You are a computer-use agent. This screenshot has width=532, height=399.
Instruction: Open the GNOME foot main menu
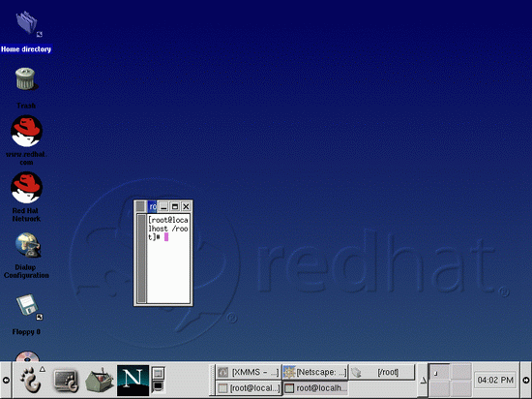32,380
